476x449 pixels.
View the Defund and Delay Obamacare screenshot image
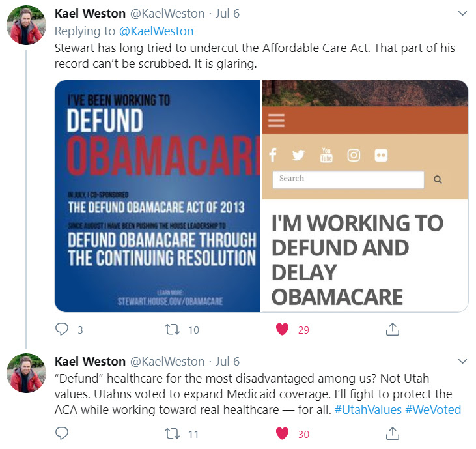[x=365, y=196]
